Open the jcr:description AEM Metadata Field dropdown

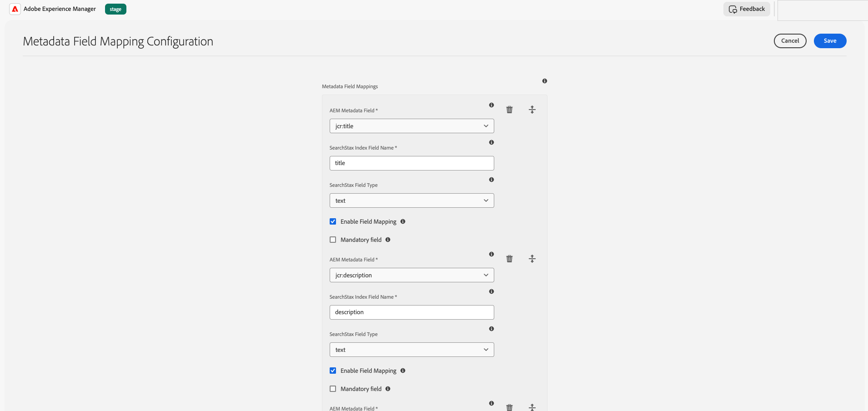coord(411,275)
